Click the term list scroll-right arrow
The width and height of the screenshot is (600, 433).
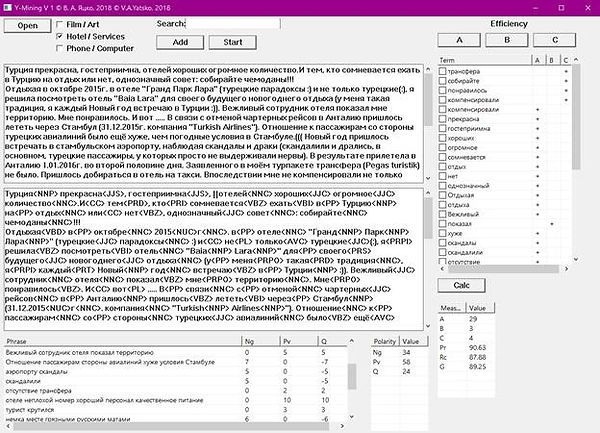click(x=566, y=269)
